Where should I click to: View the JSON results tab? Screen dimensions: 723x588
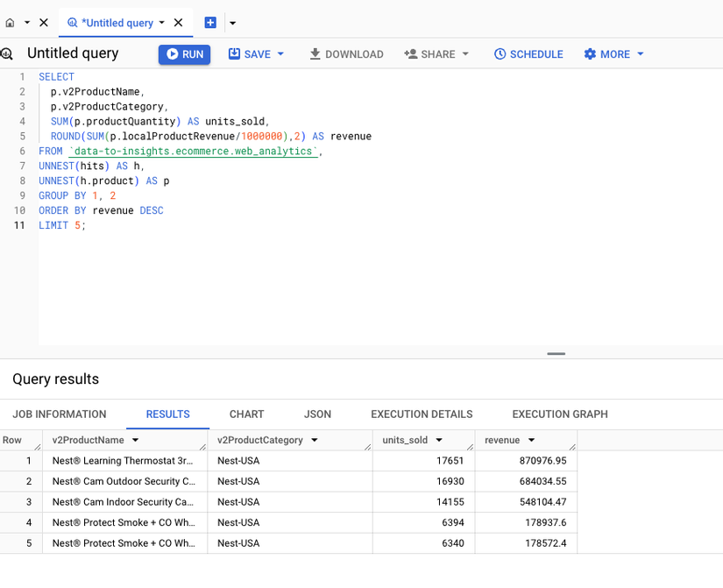(x=317, y=414)
